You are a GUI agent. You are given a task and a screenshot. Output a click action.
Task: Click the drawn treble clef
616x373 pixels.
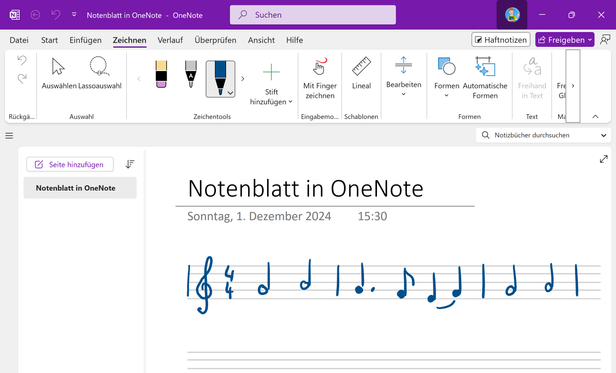204,285
